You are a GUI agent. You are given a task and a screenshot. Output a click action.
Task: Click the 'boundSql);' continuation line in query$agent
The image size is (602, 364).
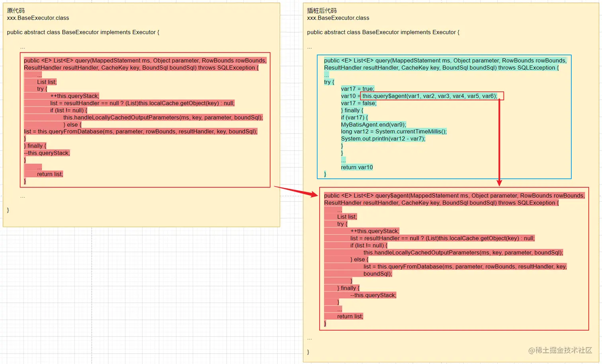tap(378, 274)
